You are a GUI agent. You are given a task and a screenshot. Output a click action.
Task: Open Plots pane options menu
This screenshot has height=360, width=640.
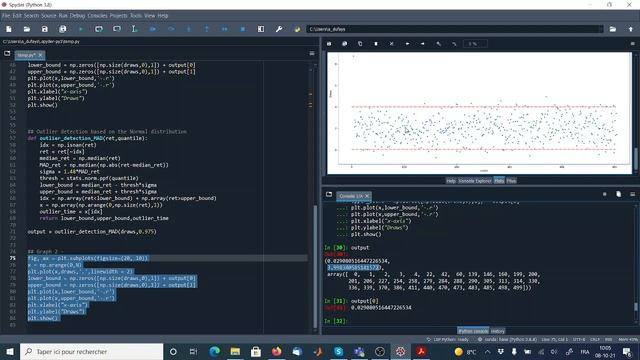point(633,44)
